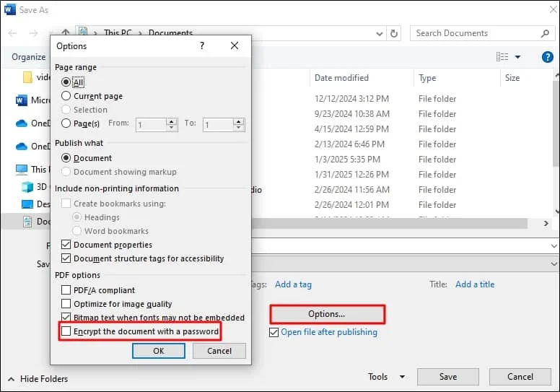The height and width of the screenshot is (392, 560).
Task: Click the file list scroll right arrow
Action: [546, 223]
